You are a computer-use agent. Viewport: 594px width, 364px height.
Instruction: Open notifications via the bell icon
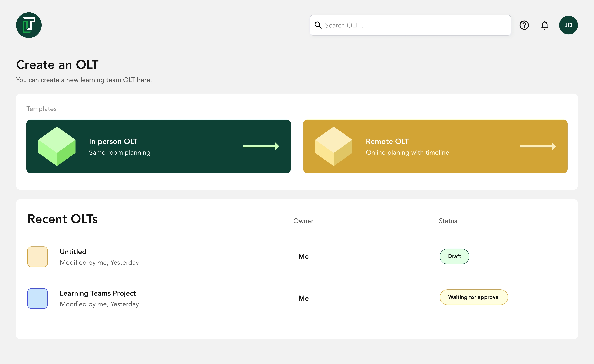545,25
